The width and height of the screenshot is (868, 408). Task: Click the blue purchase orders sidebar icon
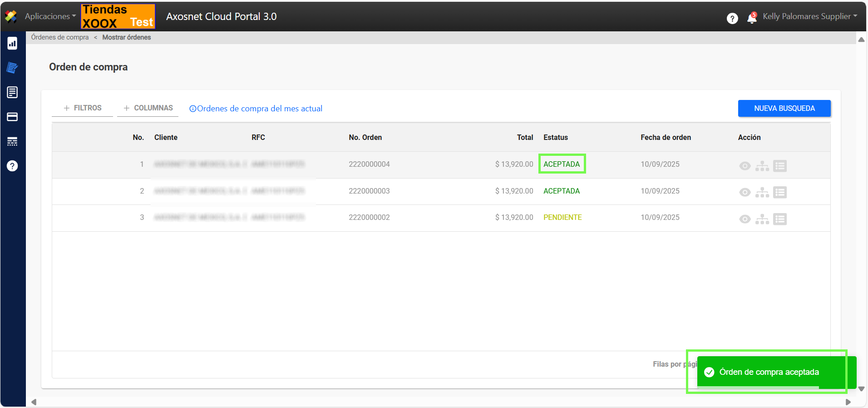(x=12, y=68)
